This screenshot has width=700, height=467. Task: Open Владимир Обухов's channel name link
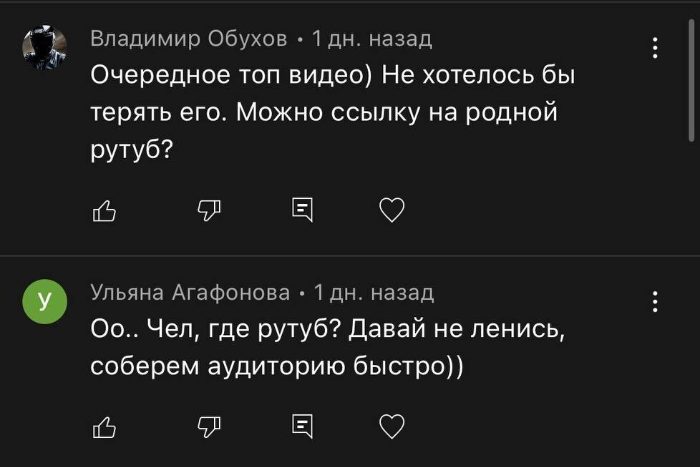[x=190, y=39]
